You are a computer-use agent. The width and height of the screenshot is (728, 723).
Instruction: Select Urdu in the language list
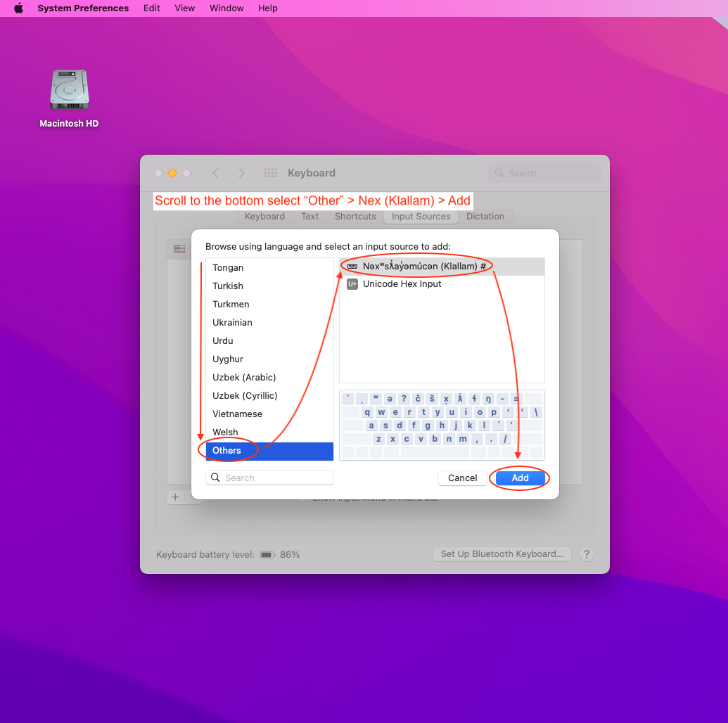click(x=269, y=340)
